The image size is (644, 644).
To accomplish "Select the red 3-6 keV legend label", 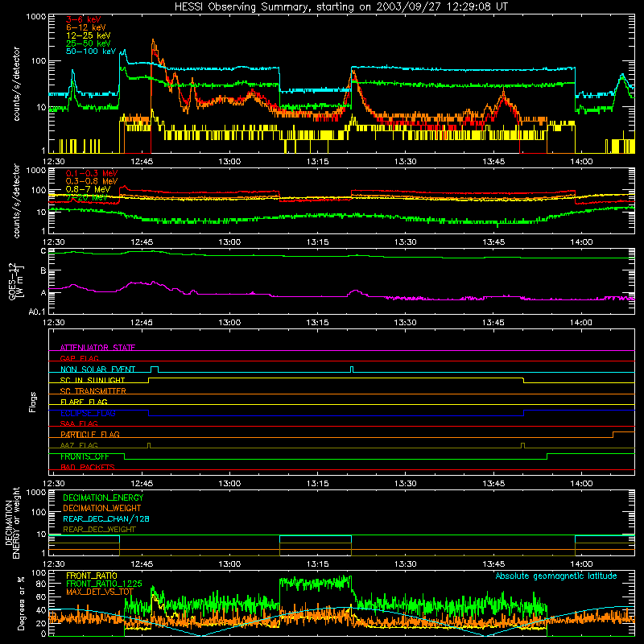I will pyautogui.click(x=84, y=19).
